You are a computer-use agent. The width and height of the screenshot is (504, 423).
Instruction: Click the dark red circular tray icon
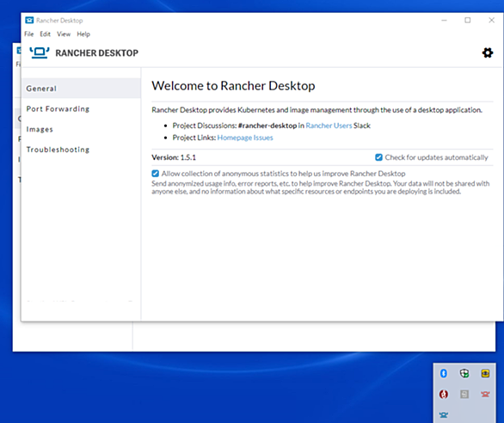(444, 394)
